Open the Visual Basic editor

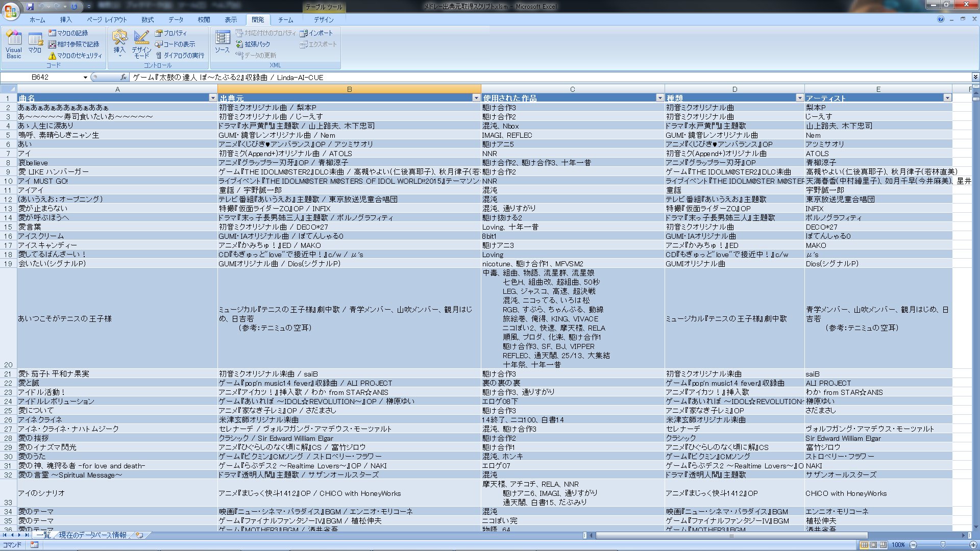(x=14, y=44)
